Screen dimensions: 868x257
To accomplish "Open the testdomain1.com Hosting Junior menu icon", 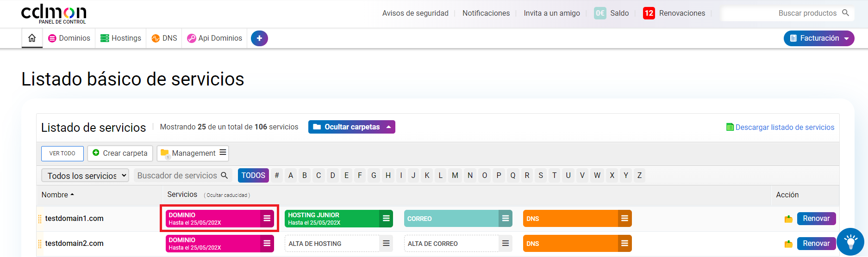I will [x=386, y=219].
